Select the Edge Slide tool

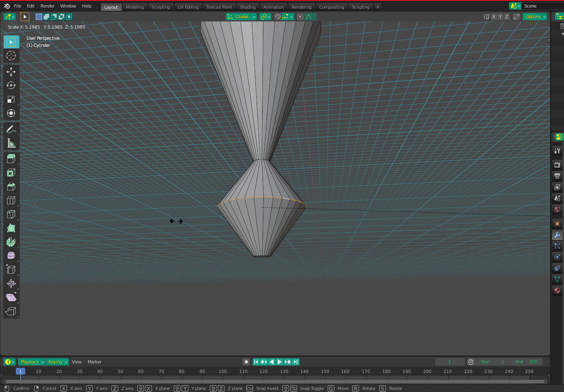11,269
